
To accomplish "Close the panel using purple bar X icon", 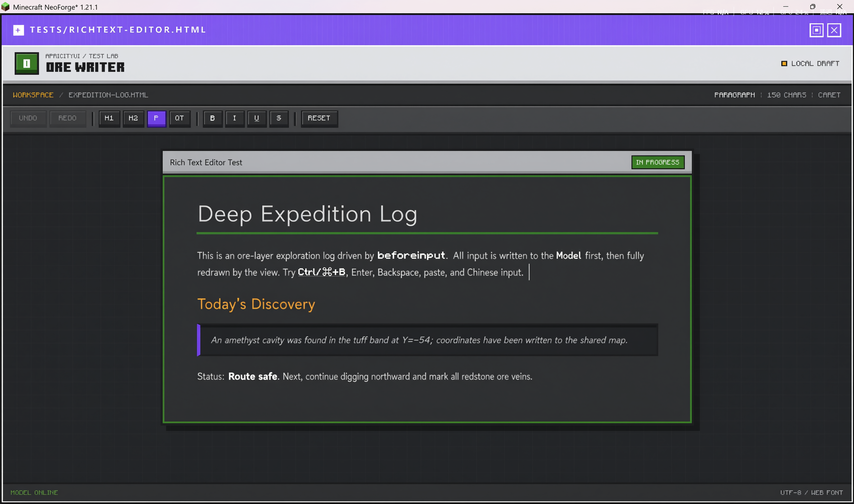I will coord(834,30).
